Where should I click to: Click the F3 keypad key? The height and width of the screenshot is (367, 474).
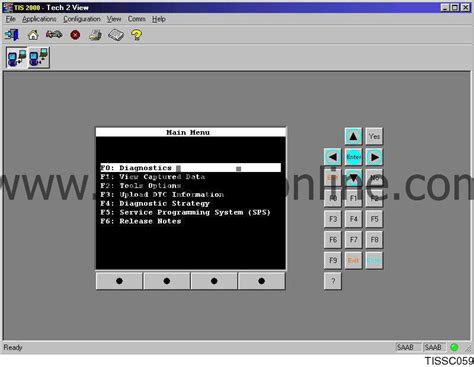point(333,219)
